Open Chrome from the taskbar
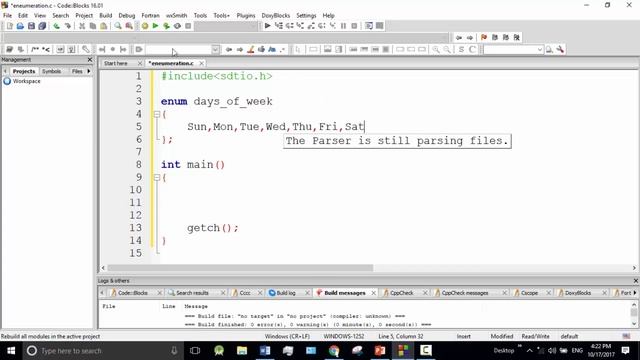Viewport: 640px width, 360px height. 334,351
